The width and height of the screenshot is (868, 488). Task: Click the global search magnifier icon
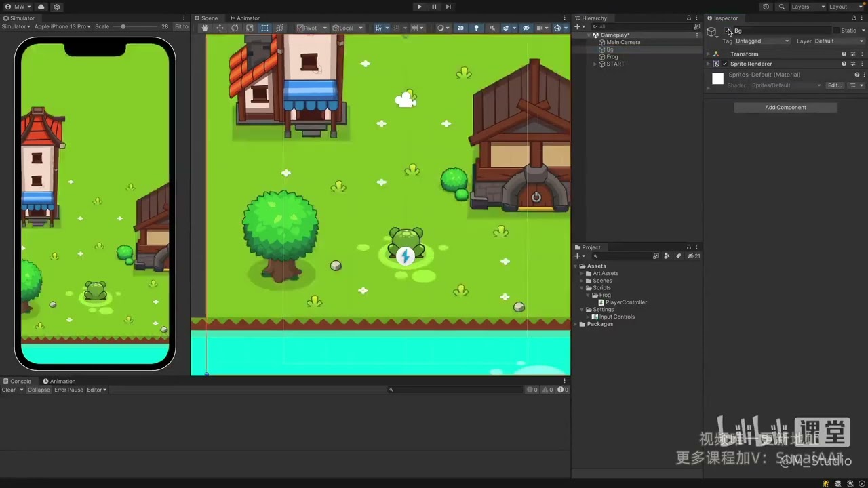click(x=782, y=7)
